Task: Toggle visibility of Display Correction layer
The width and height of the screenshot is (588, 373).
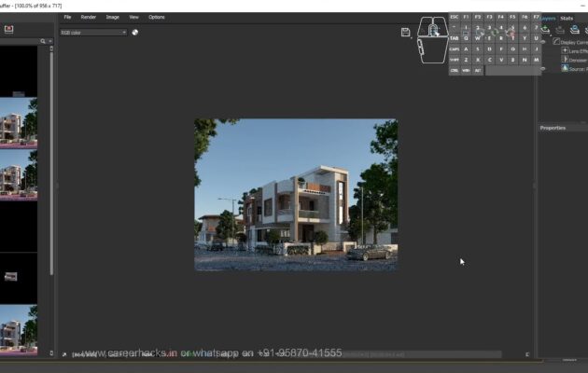Action: 544,42
